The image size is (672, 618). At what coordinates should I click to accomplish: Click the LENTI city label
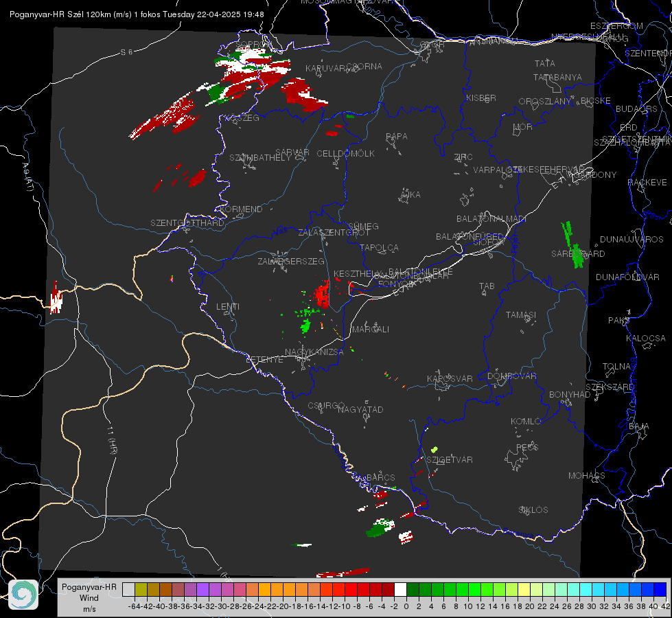tap(228, 307)
